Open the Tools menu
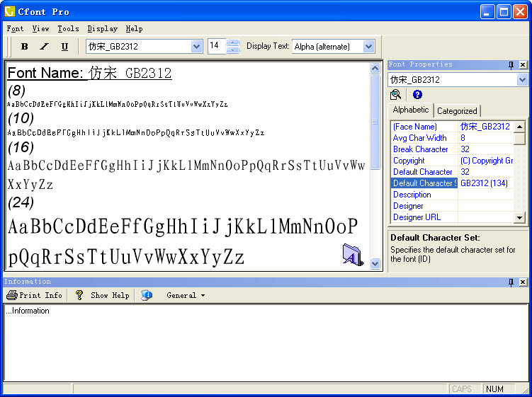Viewport: 532px width, 397px height. 68,29
